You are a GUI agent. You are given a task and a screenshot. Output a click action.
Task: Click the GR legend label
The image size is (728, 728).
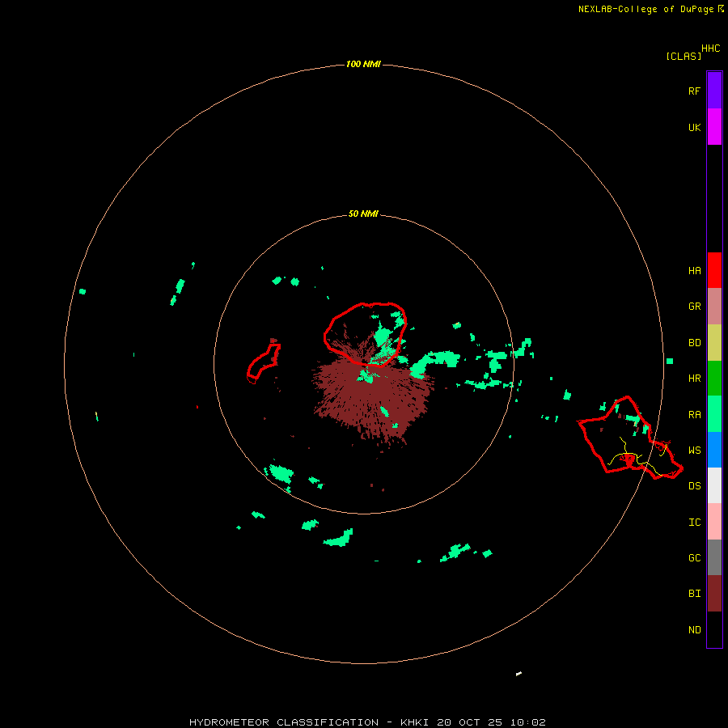[694, 306]
